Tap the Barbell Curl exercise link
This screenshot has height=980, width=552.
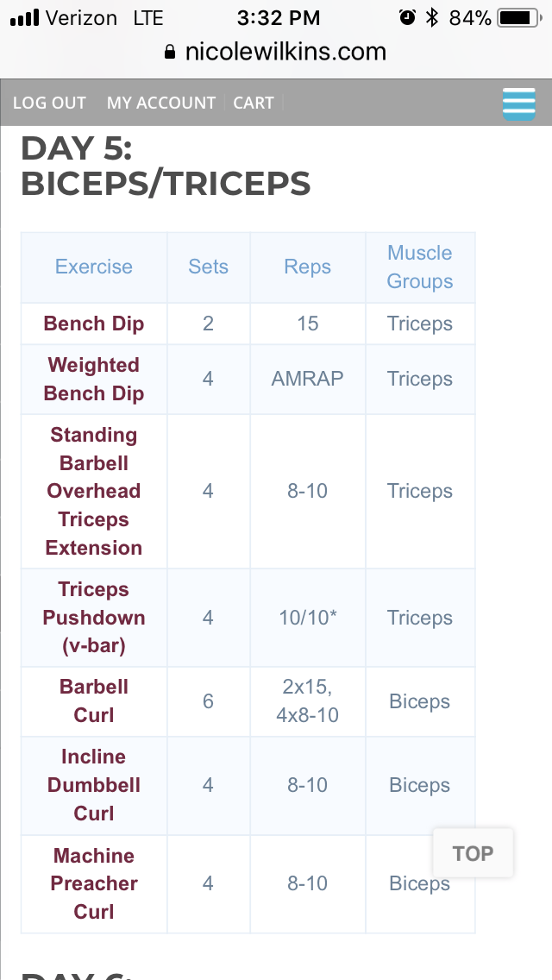(x=94, y=701)
